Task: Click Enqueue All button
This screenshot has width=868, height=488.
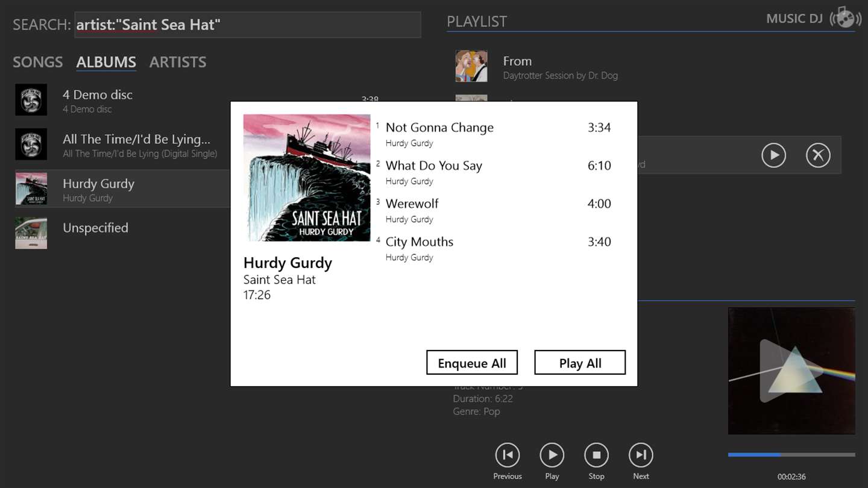Action: coord(472,363)
